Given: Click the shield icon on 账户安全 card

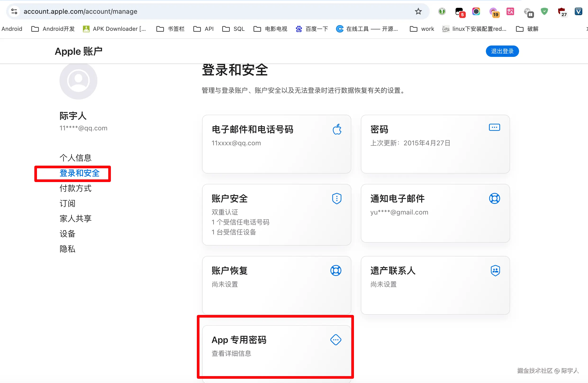Looking at the screenshot, I should tap(337, 198).
